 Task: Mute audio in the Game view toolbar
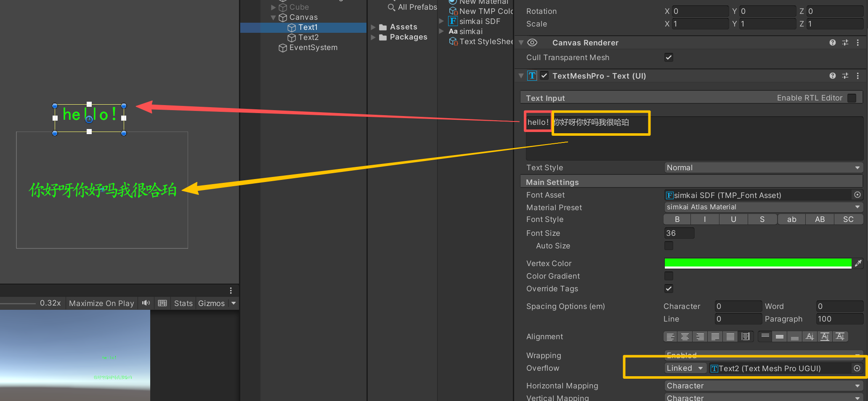tap(146, 303)
